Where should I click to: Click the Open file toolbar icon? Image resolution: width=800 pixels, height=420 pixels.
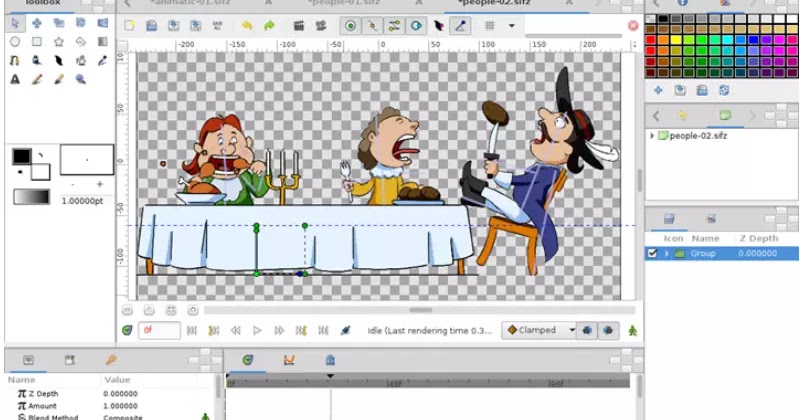pyautogui.click(x=152, y=26)
